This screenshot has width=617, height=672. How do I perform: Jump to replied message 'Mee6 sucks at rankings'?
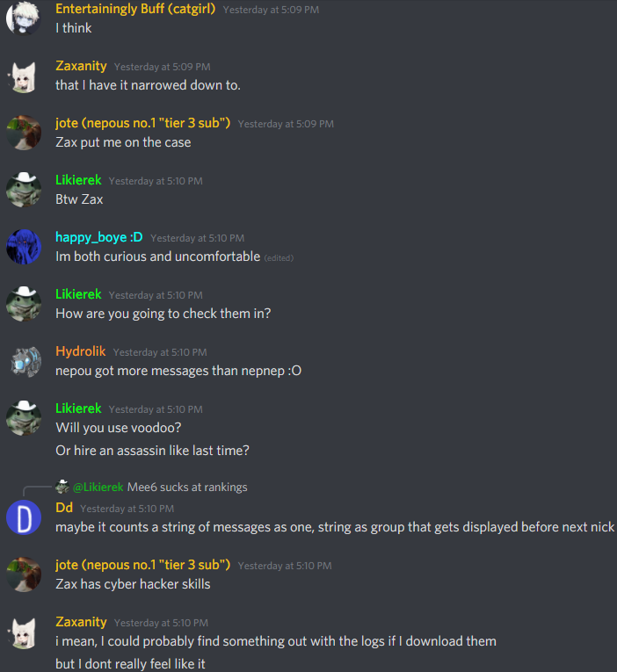(187, 488)
